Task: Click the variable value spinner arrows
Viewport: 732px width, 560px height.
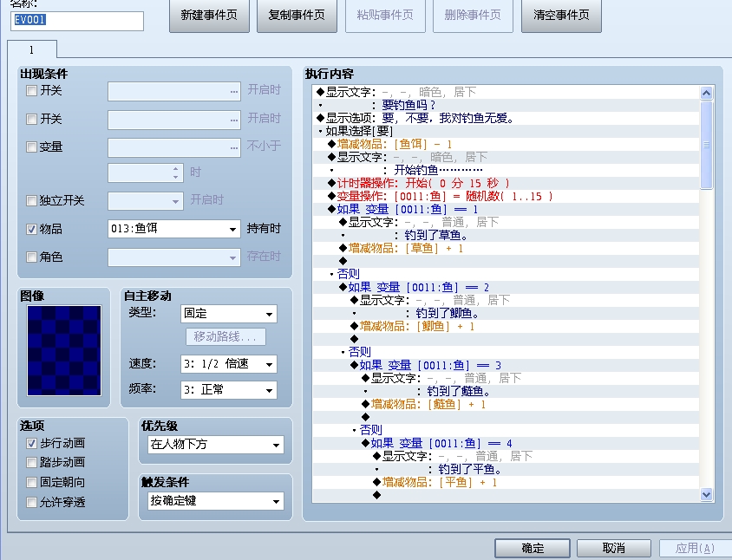Action: tap(175, 173)
